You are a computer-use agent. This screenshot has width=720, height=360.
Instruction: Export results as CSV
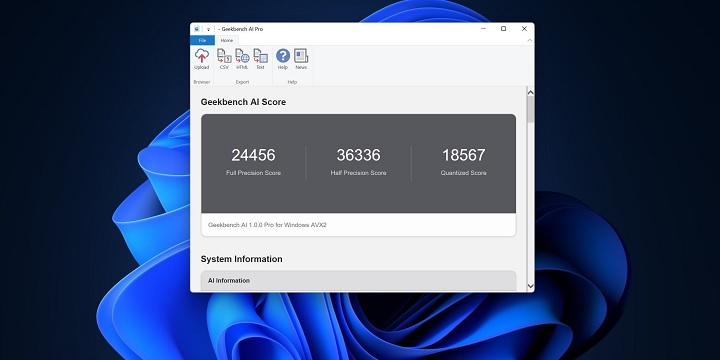(224, 60)
